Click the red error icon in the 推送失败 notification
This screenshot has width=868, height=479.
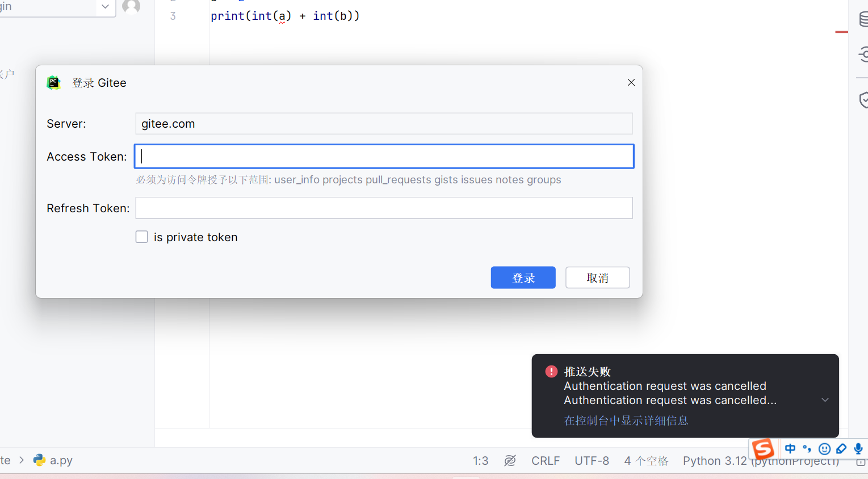tap(551, 371)
